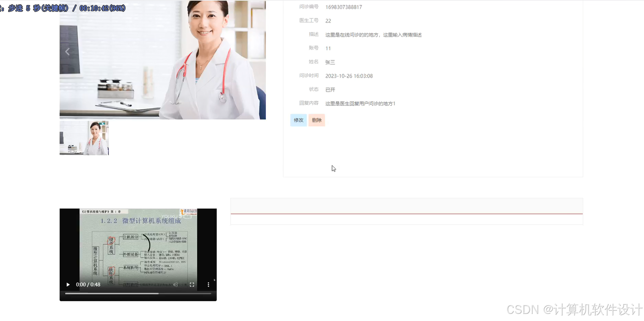Click the 问诊编号 field label
Viewport: 644px width, 321px height.
point(309,7)
